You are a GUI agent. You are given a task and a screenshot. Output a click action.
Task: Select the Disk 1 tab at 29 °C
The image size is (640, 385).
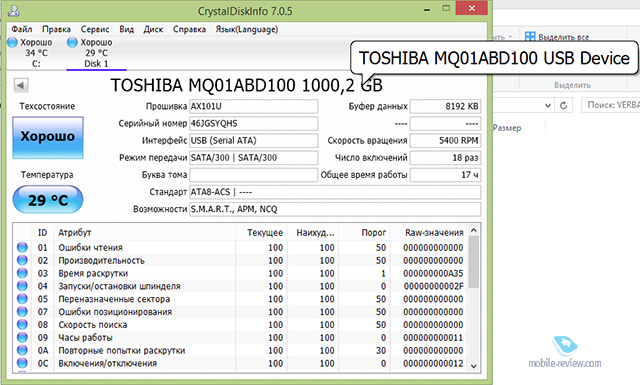coord(96,53)
